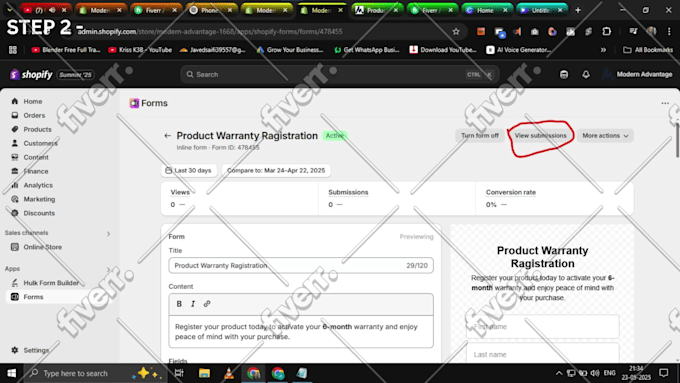Open File Explorer from taskbar
Screen dimensions: 680x383
tap(204, 373)
